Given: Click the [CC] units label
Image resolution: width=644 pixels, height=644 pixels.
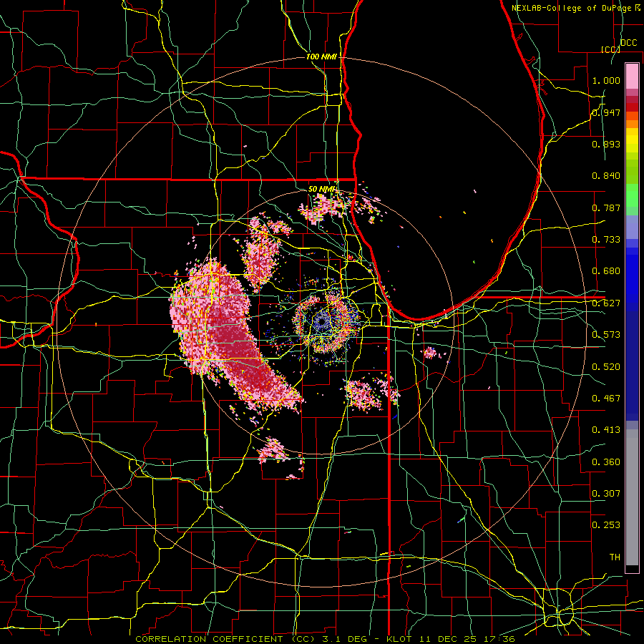Looking at the screenshot, I should click(x=610, y=49).
